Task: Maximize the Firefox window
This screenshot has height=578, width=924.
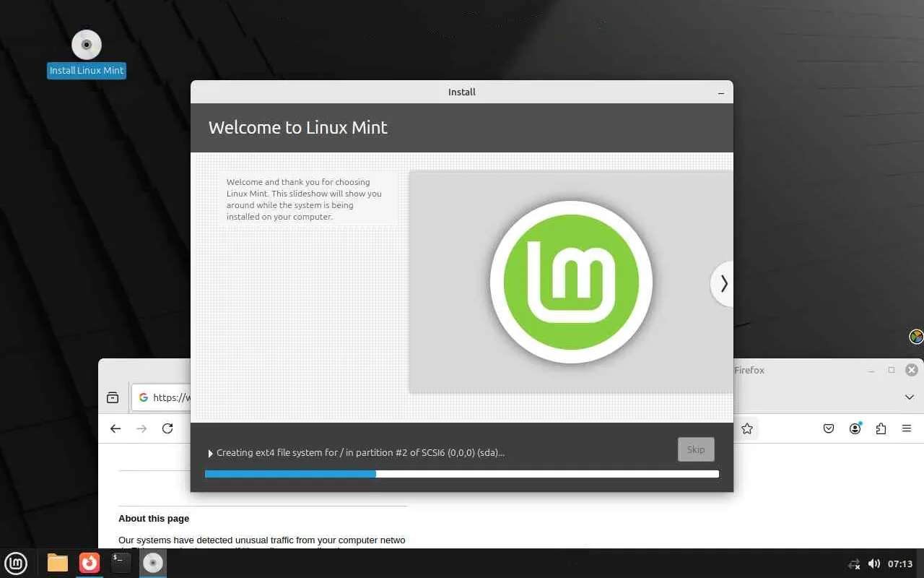Action: 892,370
